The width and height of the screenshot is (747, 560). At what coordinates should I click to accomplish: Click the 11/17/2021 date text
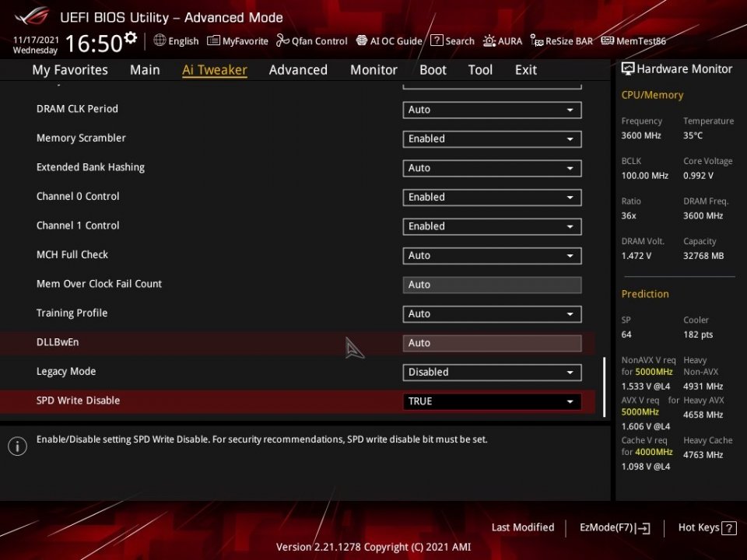pos(37,40)
